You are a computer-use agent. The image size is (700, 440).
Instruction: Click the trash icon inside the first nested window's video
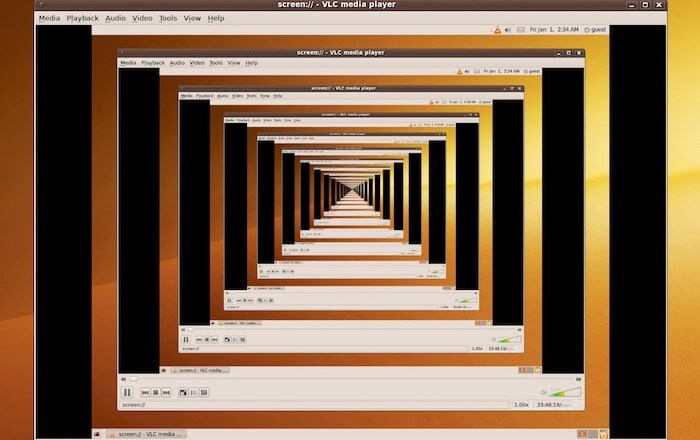[x=538, y=370]
